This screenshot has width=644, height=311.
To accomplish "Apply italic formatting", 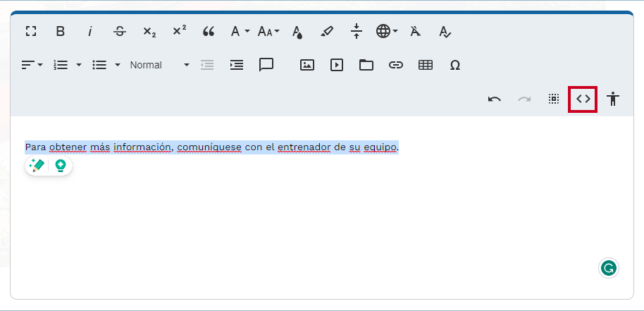I will (89, 31).
